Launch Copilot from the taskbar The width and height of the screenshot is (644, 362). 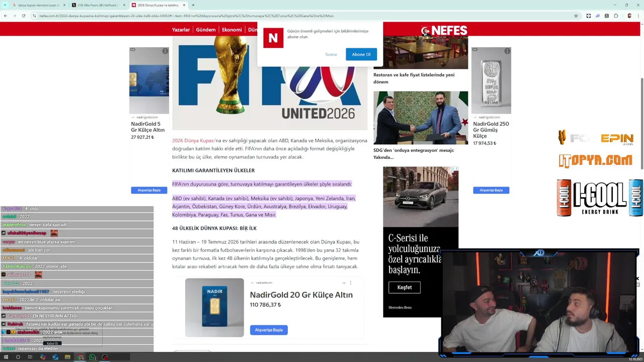click(x=43, y=357)
